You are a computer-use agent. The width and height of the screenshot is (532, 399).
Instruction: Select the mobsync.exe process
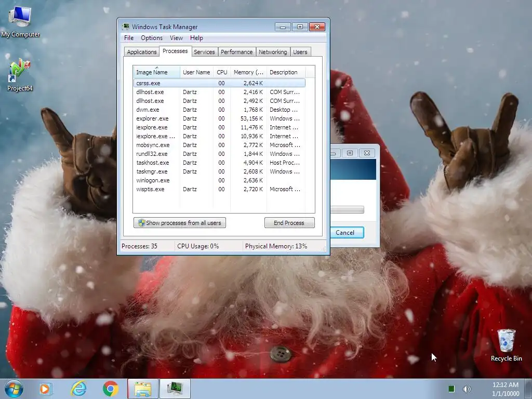219,145
